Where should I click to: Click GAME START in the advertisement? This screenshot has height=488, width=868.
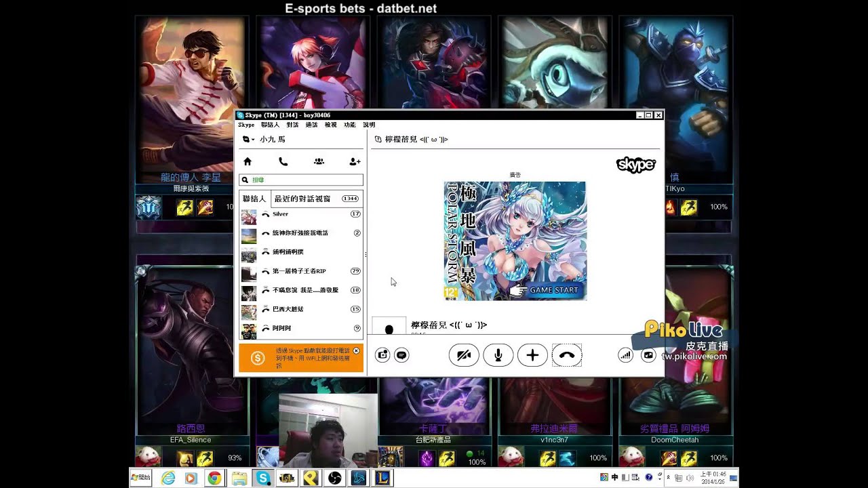[547, 290]
